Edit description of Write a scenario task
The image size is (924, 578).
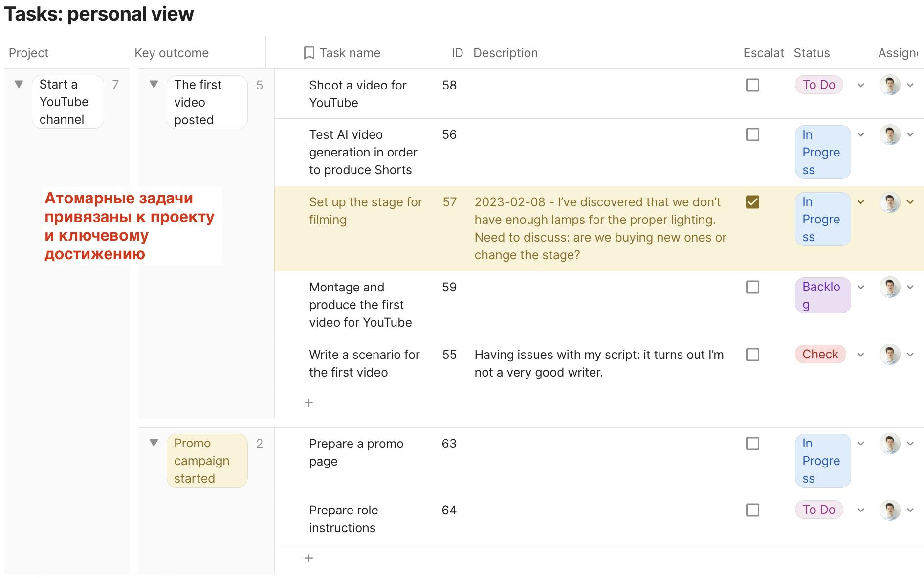[599, 363]
